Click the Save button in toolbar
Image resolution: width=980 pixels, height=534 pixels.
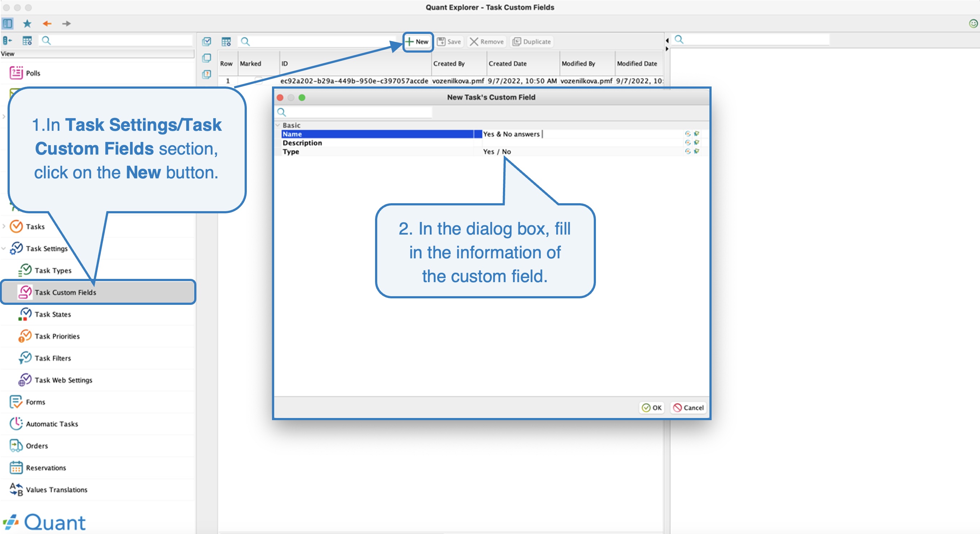pyautogui.click(x=449, y=41)
